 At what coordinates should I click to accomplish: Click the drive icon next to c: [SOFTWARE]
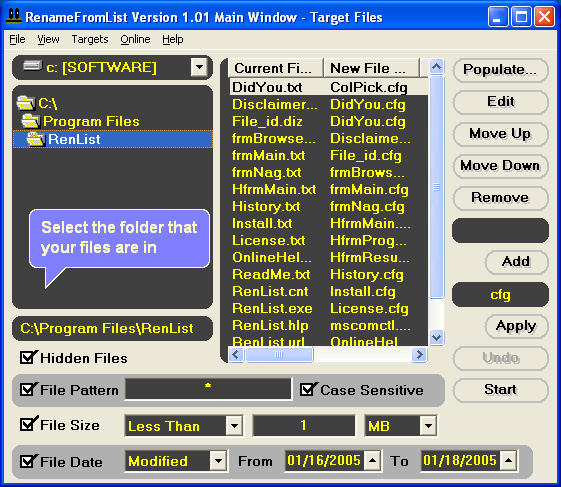[x=33, y=66]
